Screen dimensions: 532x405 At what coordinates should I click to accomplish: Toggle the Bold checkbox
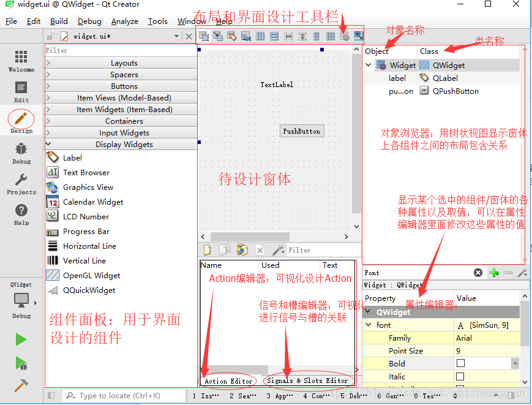click(x=460, y=363)
